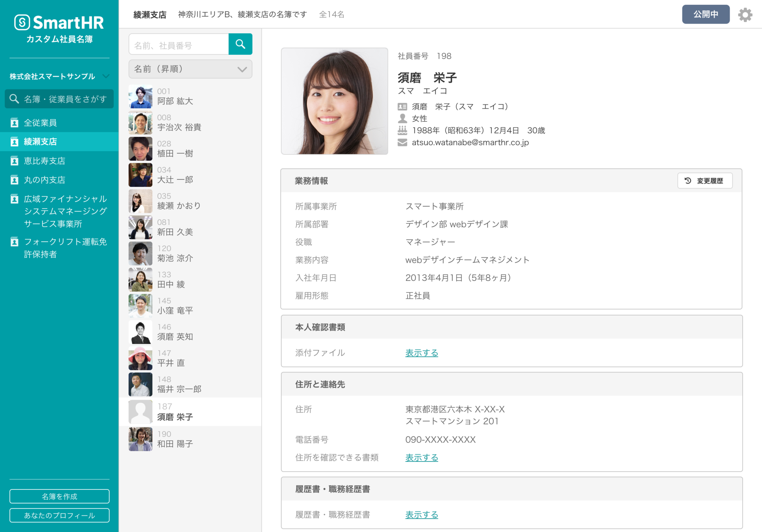Expand the 株式会社スマートサンプル company chevron
762x532 pixels.
click(106, 76)
